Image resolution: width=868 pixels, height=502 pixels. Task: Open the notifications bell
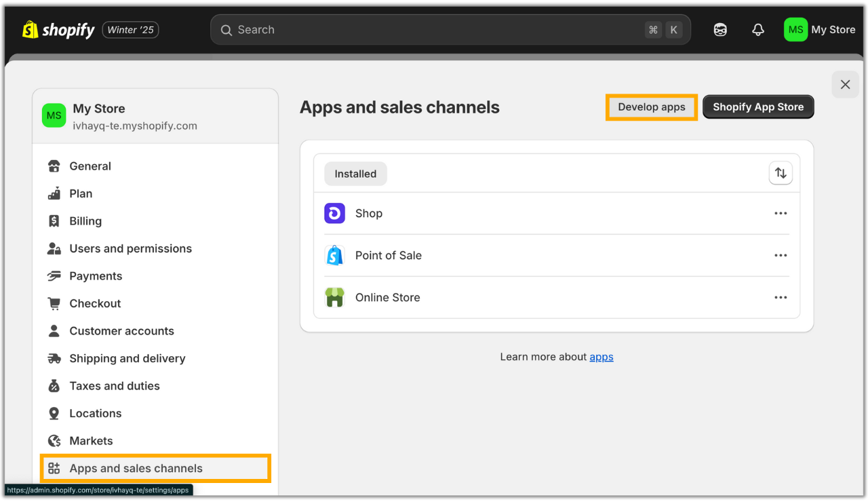(758, 30)
